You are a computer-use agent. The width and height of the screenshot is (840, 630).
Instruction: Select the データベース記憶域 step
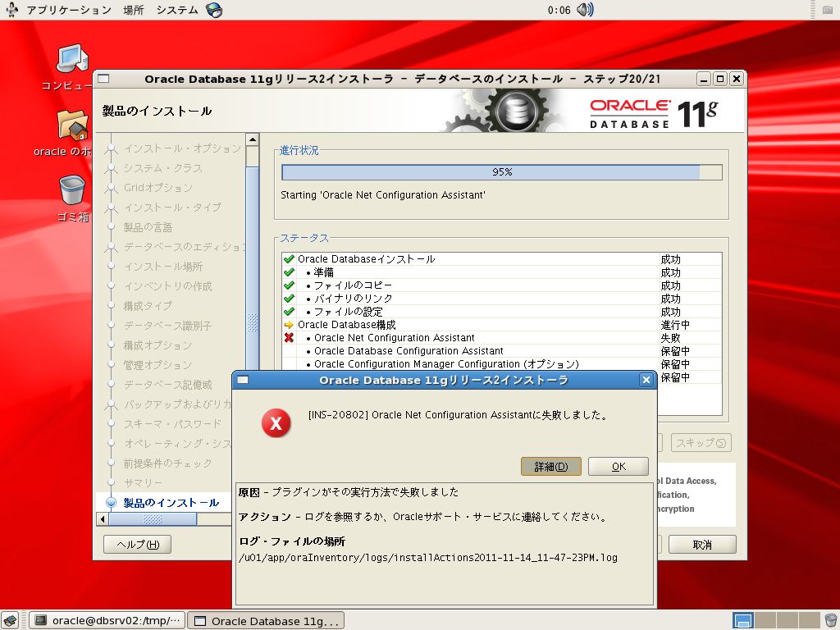pyautogui.click(x=167, y=385)
